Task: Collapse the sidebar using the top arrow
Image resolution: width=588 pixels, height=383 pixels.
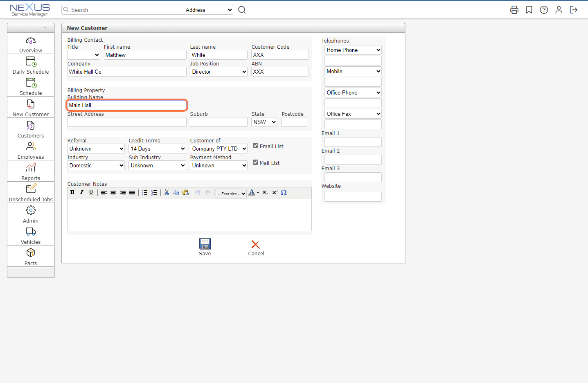Action: [x=45, y=28]
